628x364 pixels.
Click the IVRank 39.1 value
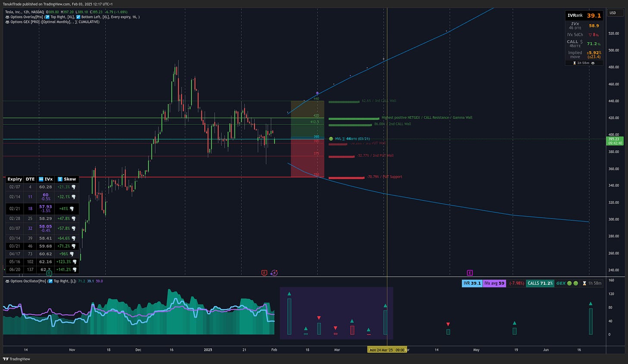[x=594, y=16]
